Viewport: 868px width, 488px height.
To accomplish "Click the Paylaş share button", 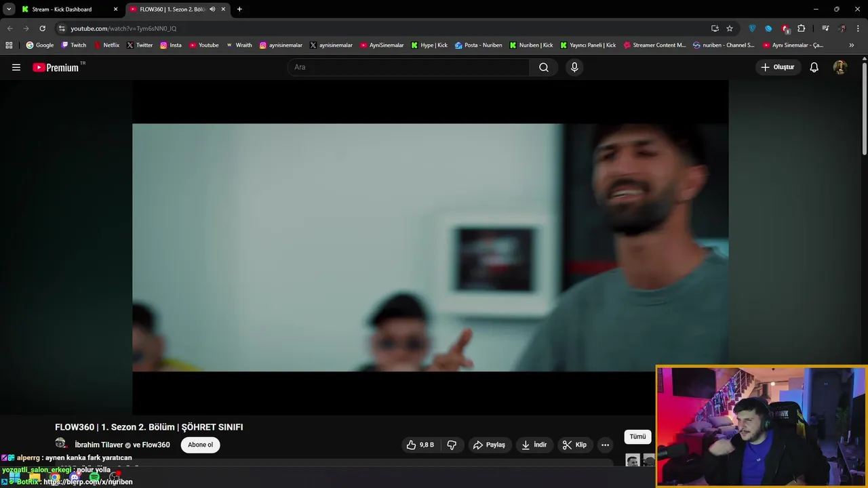I will point(489,445).
